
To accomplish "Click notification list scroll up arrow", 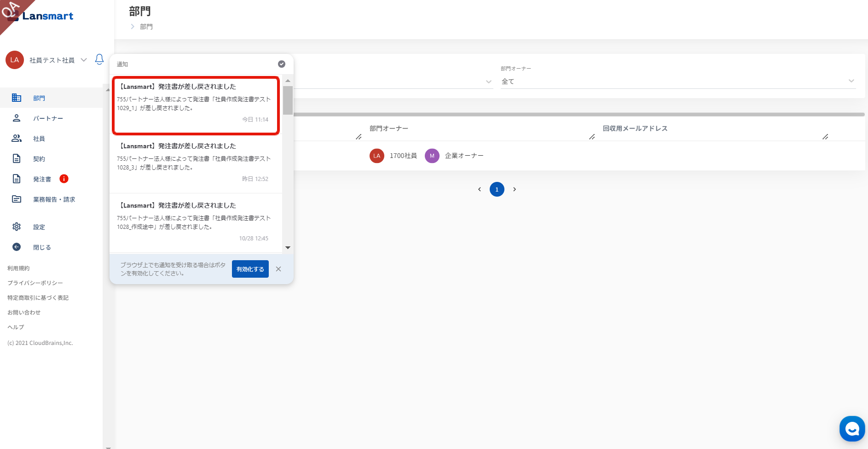I will (x=288, y=81).
